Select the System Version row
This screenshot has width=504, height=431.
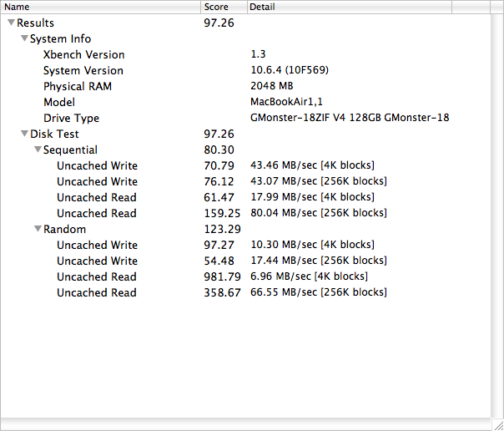(245, 70)
